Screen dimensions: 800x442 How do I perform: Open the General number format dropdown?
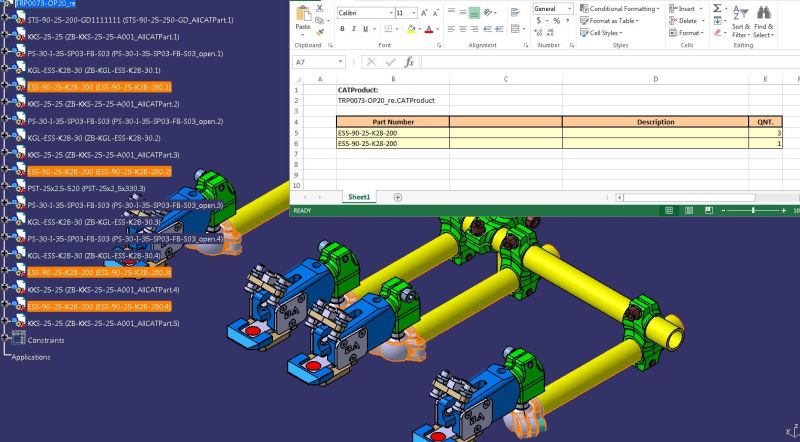pyautogui.click(x=569, y=9)
